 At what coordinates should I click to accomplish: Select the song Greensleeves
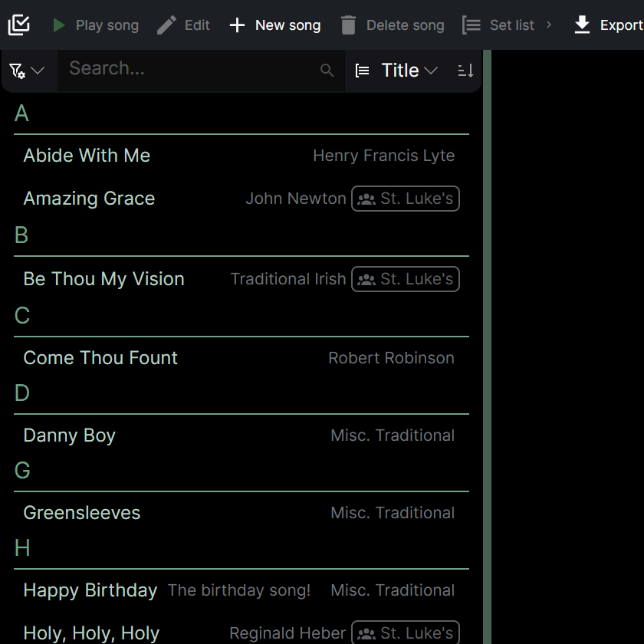coord(242,513)
